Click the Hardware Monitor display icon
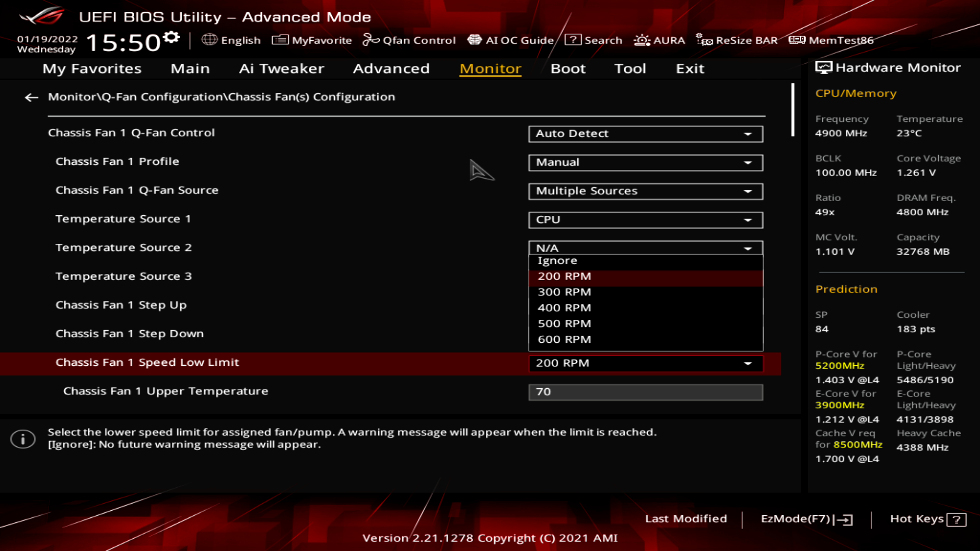The height and width of the screenshot is (551, 980). click(x=823, y=68)
